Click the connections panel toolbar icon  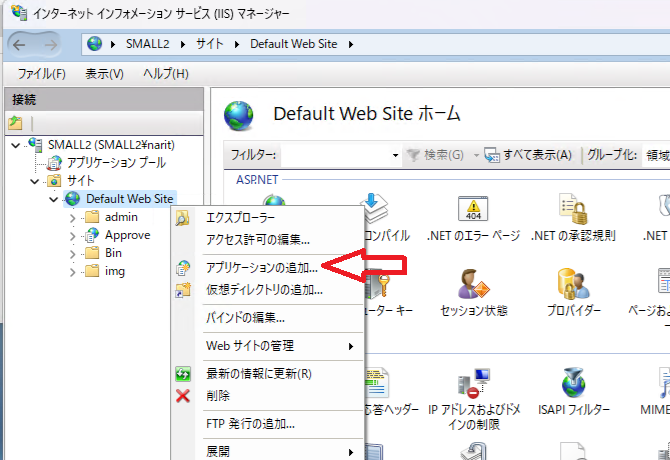(15, 123)
